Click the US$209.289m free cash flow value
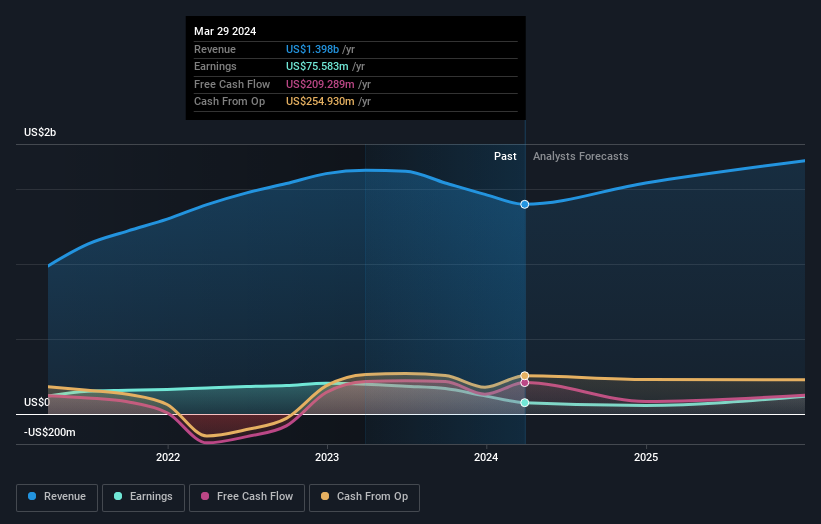 point(320,84)
